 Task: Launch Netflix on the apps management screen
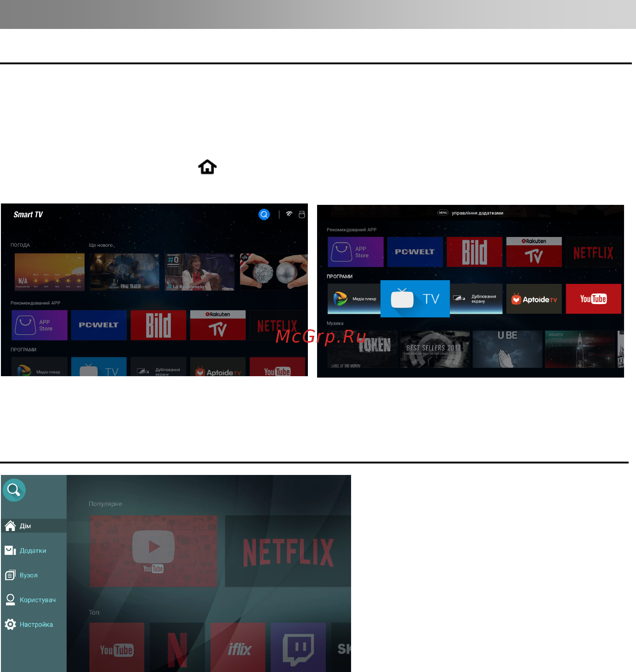593,252
